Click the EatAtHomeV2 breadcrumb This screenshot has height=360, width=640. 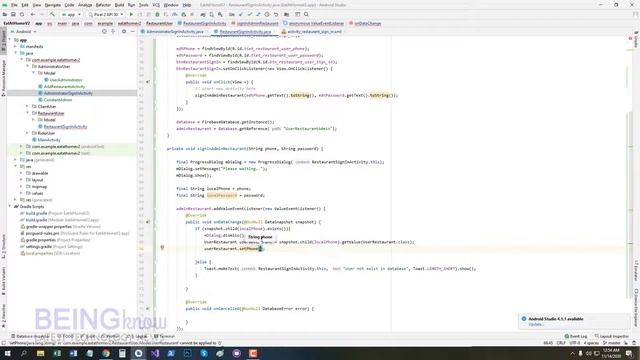click(x=17, y=23)
